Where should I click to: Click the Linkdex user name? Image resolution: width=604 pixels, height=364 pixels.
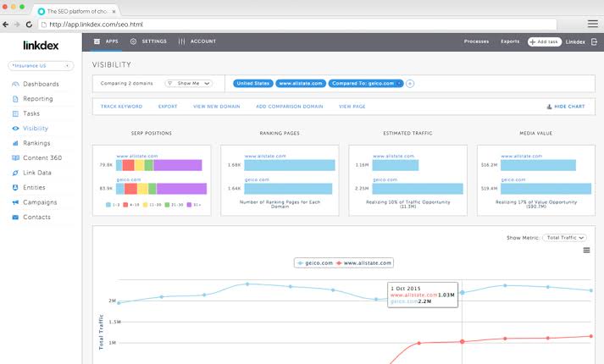tap(575, 42)
